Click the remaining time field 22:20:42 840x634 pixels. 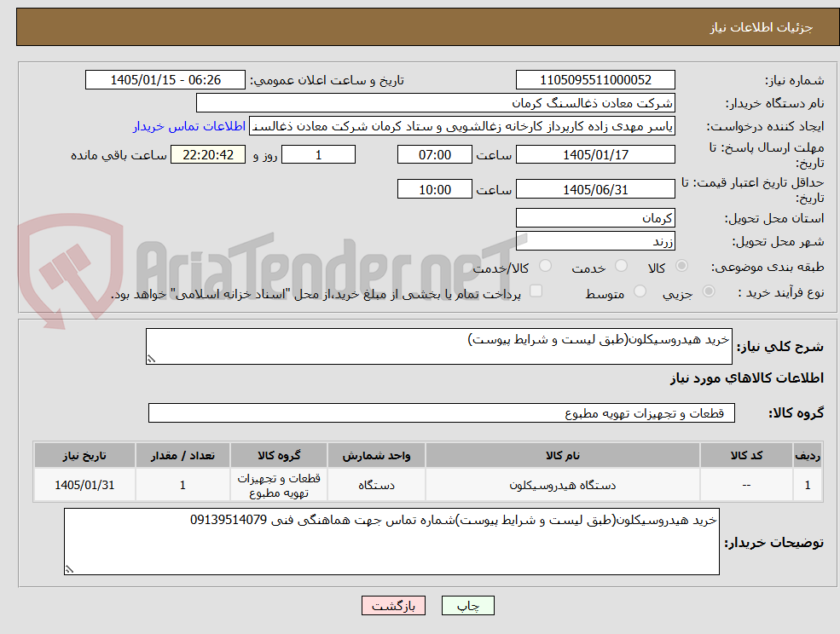point(208,155)
